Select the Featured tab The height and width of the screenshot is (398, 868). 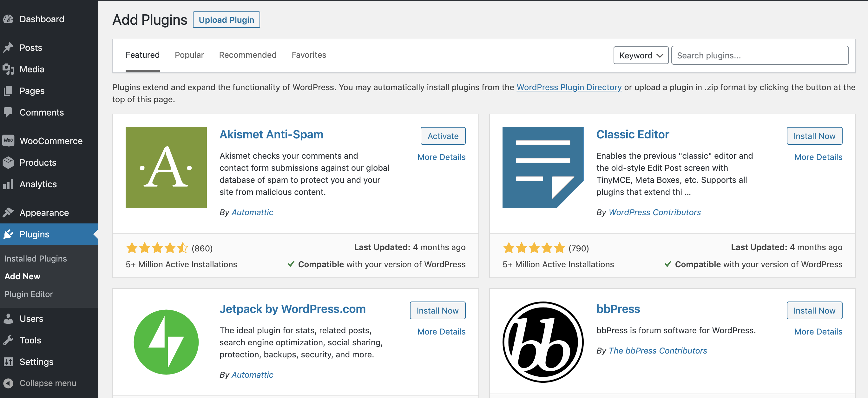(x=143, y=55)
